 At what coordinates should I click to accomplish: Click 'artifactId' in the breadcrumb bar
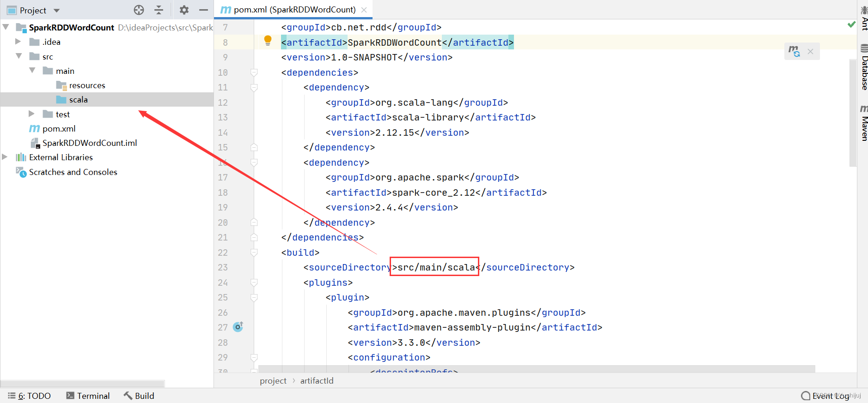point(317,381)
